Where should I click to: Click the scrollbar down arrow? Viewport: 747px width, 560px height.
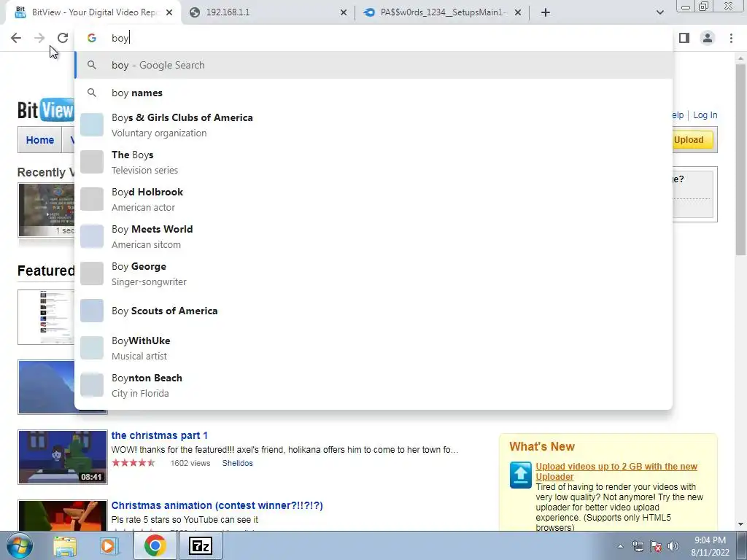tap(740, 524)
